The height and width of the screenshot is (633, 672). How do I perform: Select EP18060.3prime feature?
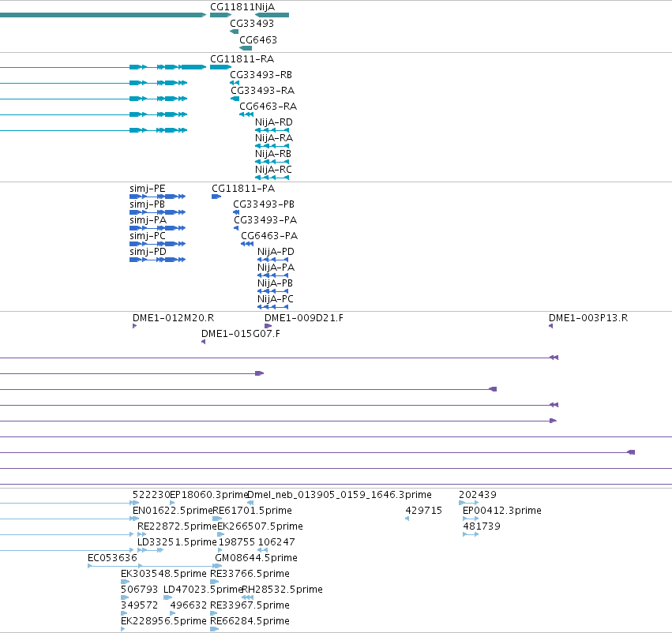[208, 495]
